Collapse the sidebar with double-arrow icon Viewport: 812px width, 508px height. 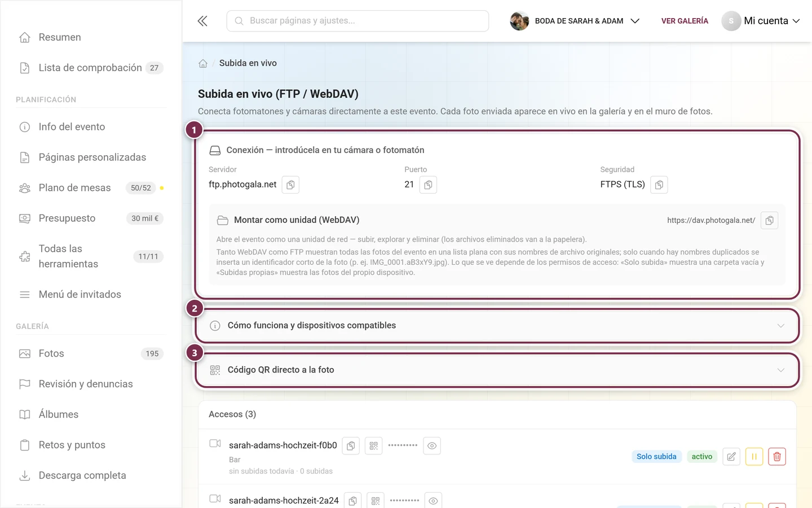(202, 21)
